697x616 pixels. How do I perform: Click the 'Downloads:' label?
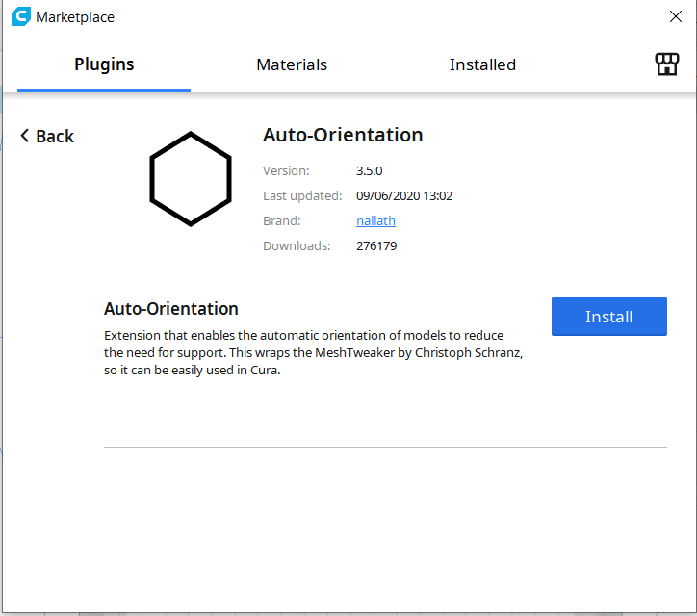(297, 245)
